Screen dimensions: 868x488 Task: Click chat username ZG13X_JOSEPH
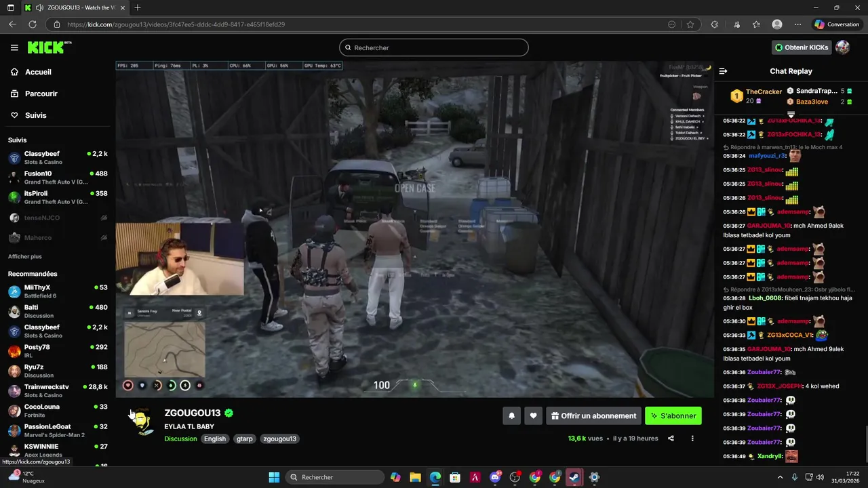(x=779, y=386)
